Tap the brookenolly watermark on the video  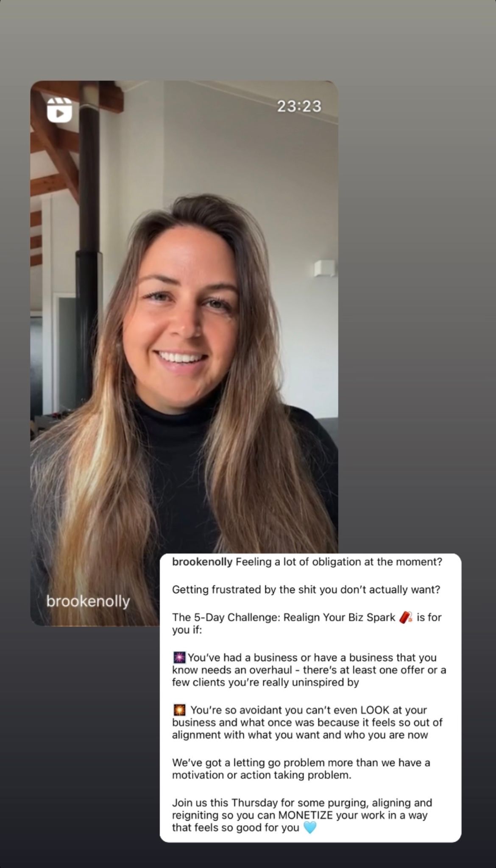pos(88,601)
